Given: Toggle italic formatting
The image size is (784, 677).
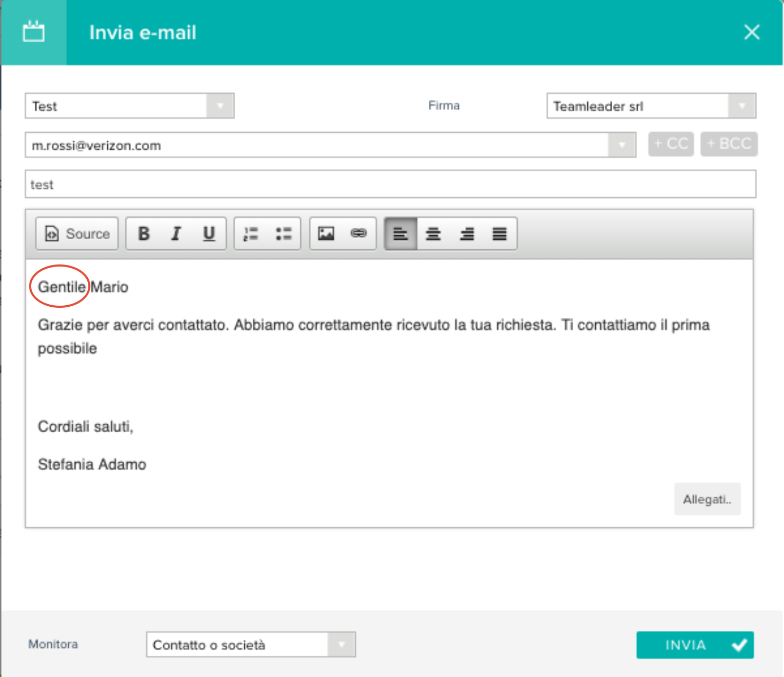Looking at the screenshot, I should [176, 233].
